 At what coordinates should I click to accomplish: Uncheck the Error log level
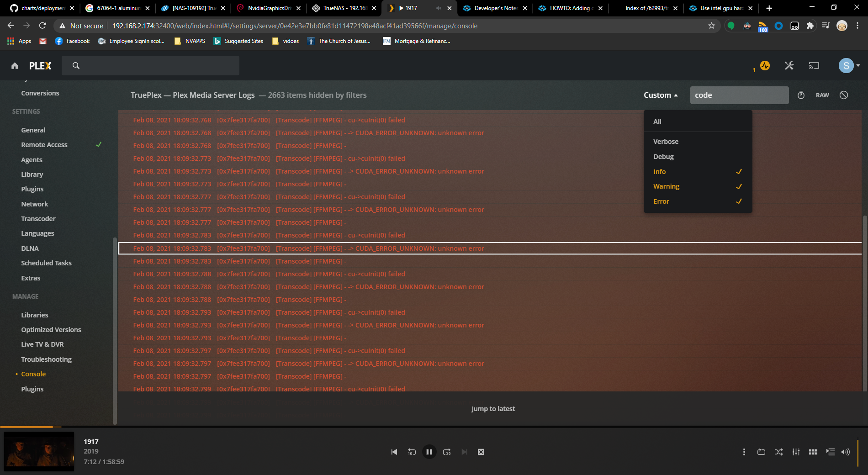[x=698, y=201]
